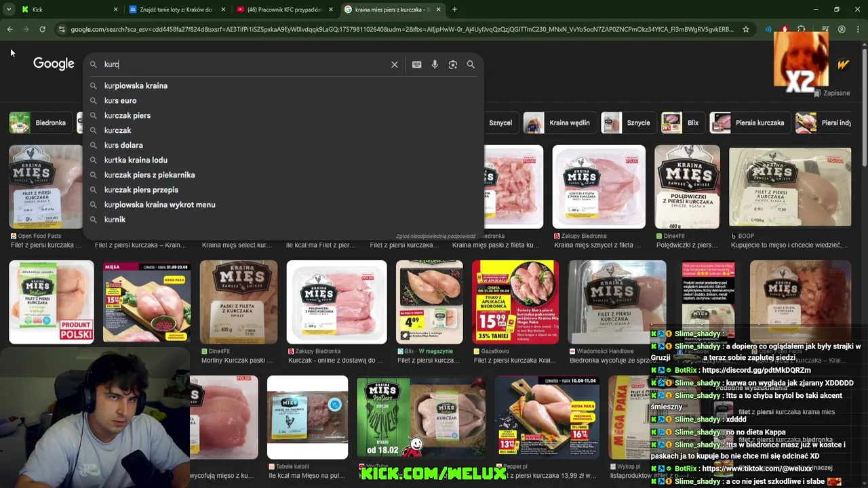
Task: Open the Chrome three-dot menu
Action: pos(858,29)
